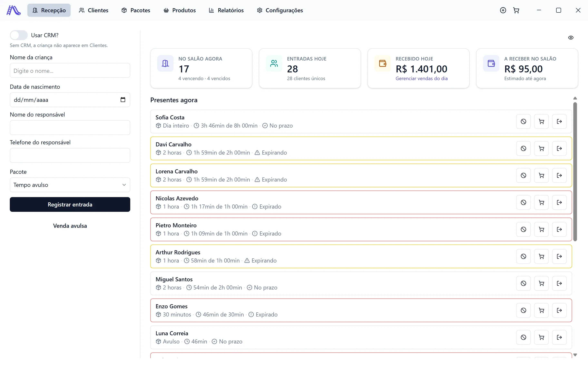Go to the Clientes tab
Image resolution: width=588 pixels, height=368 pixels.
click(x=94, y=10)
